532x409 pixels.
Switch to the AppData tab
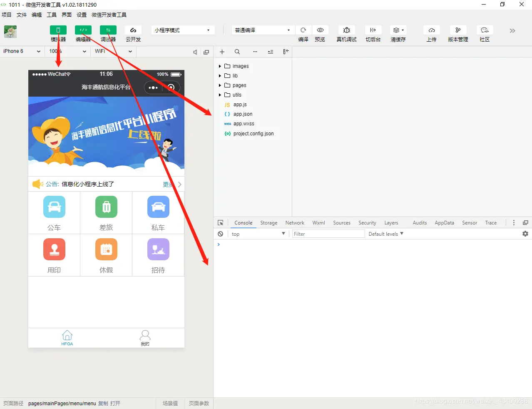[445, 223]
